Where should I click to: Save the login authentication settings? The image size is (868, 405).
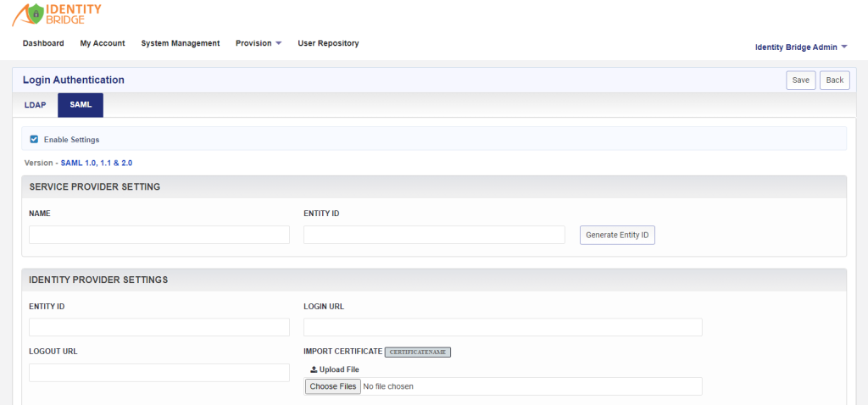point(800,80)
